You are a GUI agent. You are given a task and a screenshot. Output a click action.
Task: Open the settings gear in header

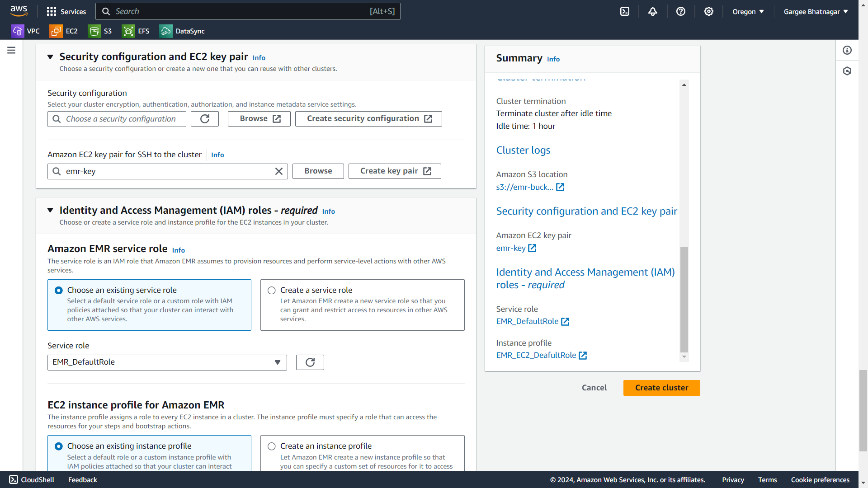[x=709, y=12]
